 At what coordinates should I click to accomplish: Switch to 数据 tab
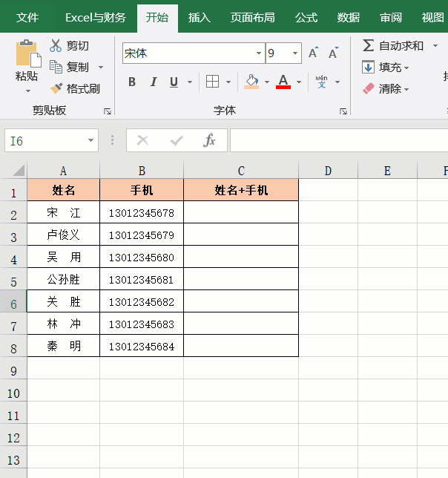tap(348, 18)
